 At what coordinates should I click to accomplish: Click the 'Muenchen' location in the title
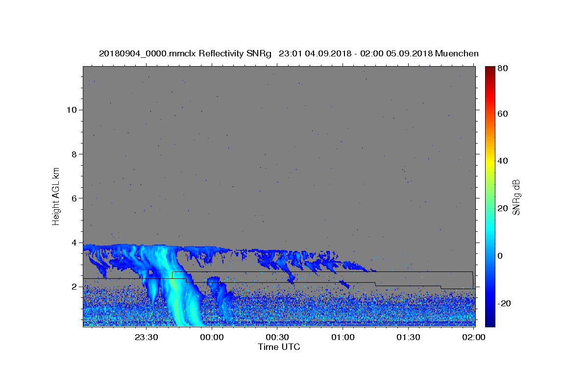(x=456, y=54)
